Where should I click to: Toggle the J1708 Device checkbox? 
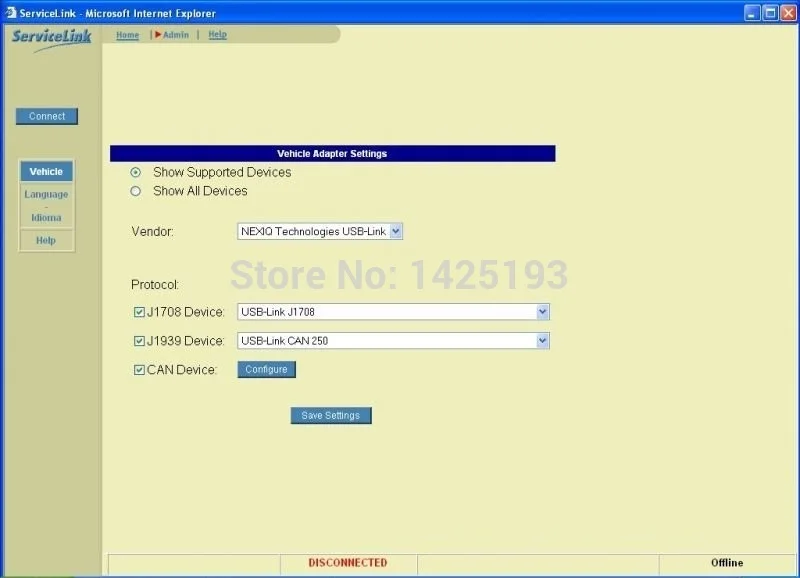(x=139, y=312)
